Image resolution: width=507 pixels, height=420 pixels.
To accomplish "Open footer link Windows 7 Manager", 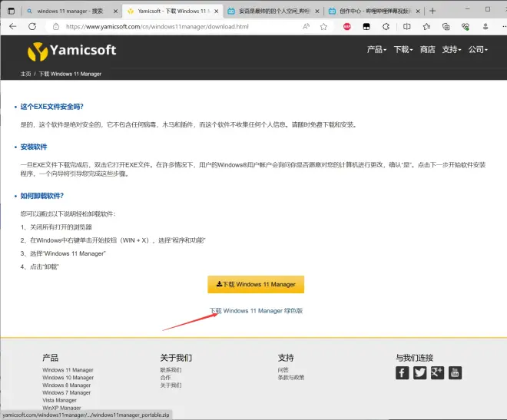I will point(67,392).
